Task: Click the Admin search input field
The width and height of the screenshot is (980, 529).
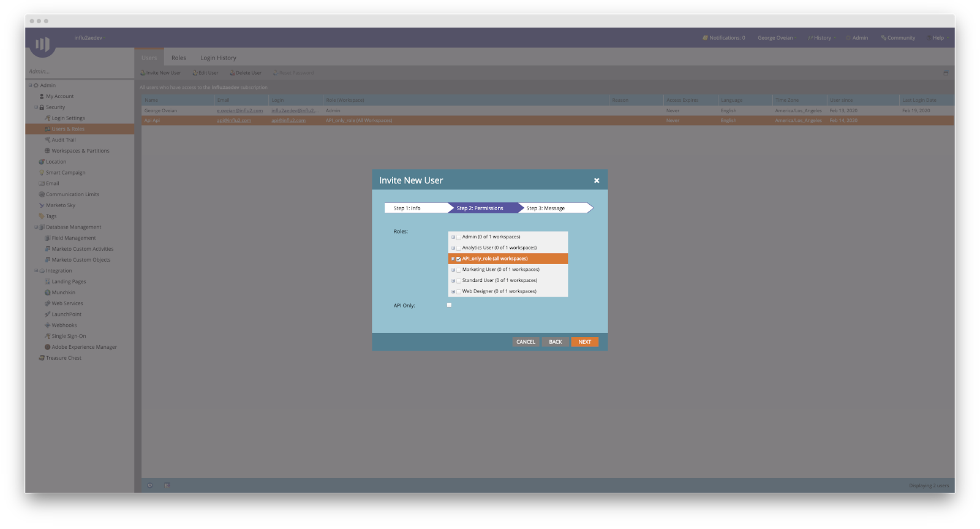Action: point(78,72)
